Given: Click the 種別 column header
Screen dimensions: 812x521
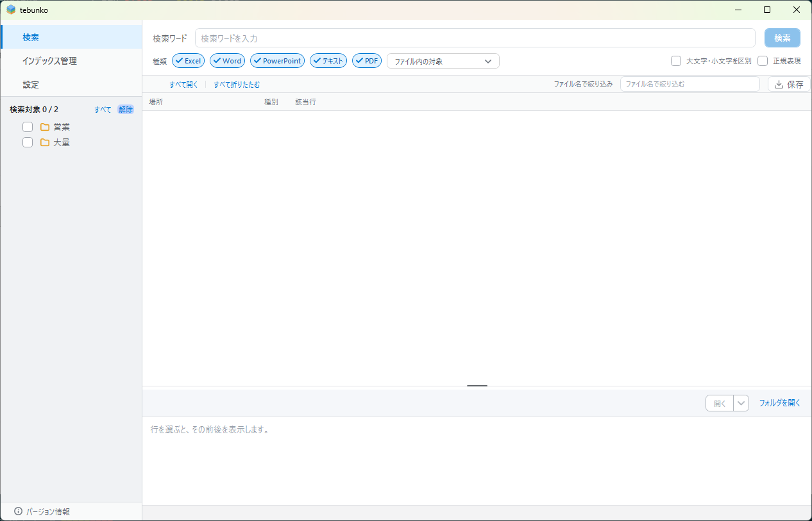Looking at the screenshot, I should point(271,102).
